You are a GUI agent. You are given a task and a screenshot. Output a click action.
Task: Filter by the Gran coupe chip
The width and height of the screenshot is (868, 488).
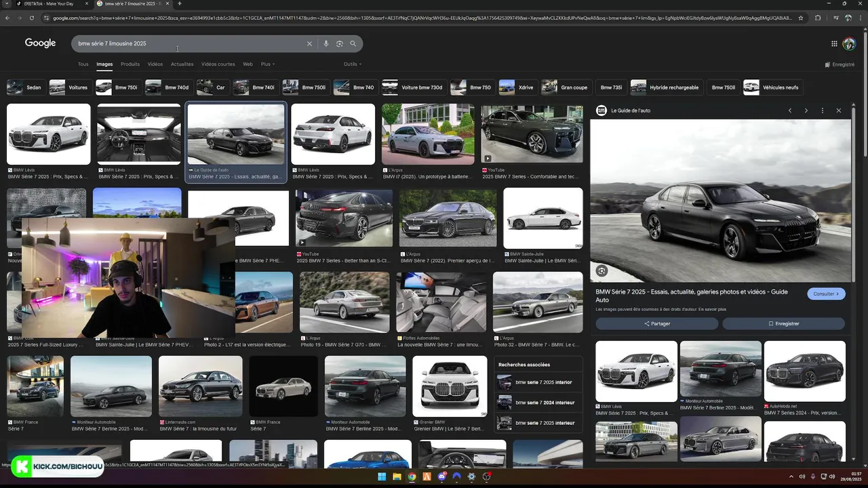pos(566,87)
